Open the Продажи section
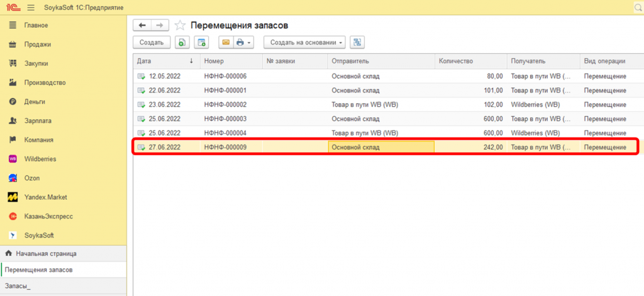This screenshot has height=296, width=644. tap(38, 45)
